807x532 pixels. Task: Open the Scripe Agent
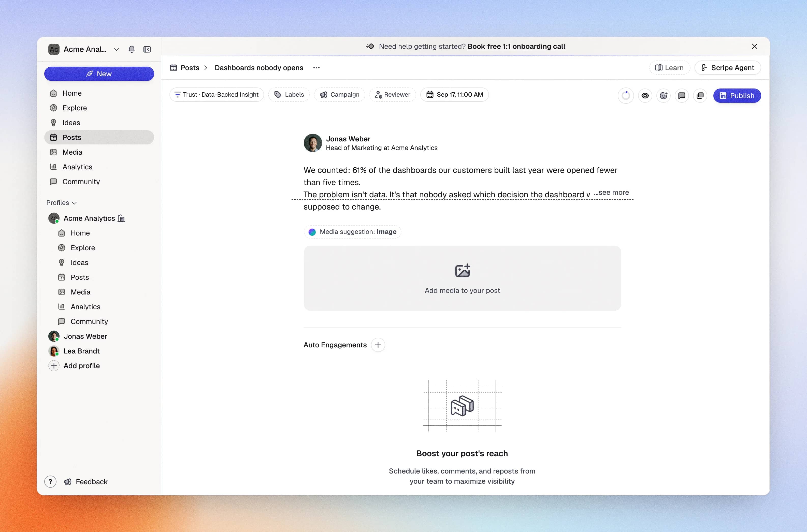click(727, 68)
